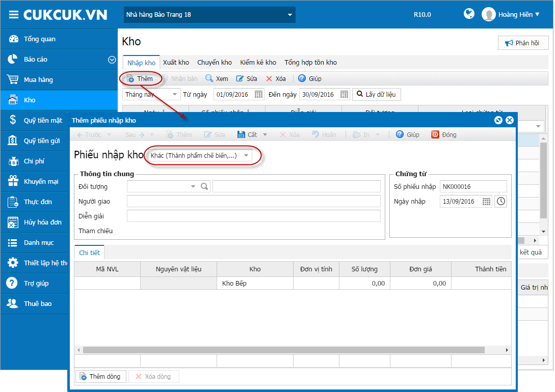Viewport: 555px width, 392px height.
Task: Click the horizontal scrollbar in detail grid
Action: 283,350
